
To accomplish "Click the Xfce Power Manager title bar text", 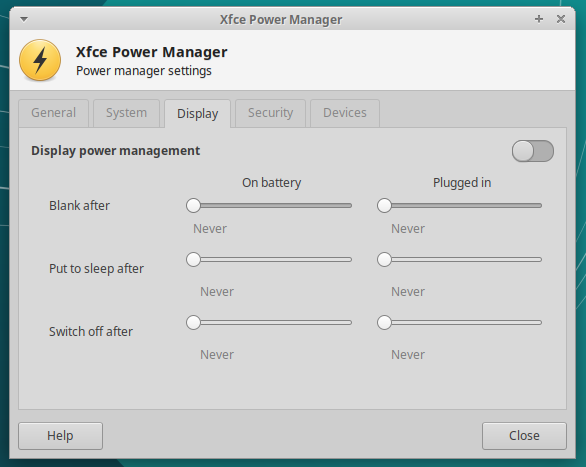I will coord(281,19).
